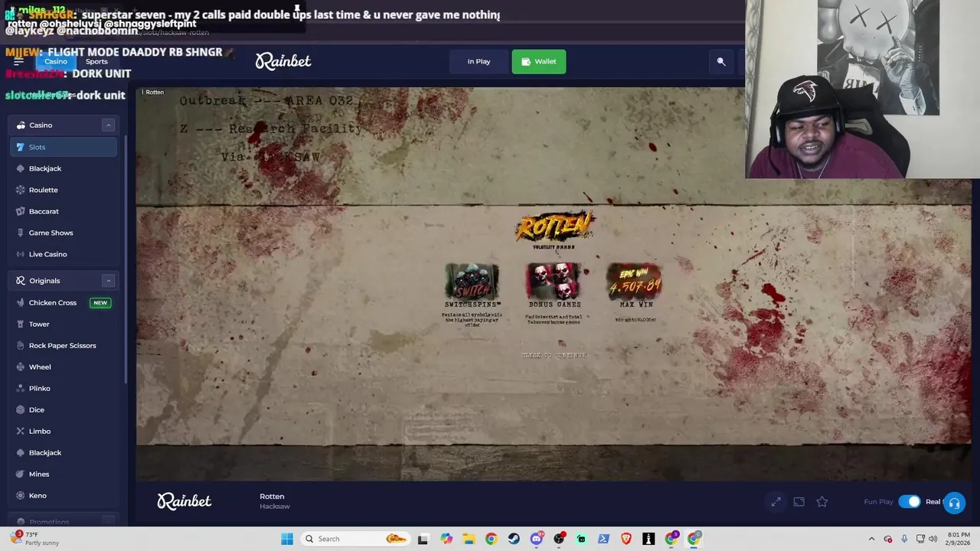Open File Explorer from the taskbar
The width and height of the screenshot is (980, 551).
469,539
